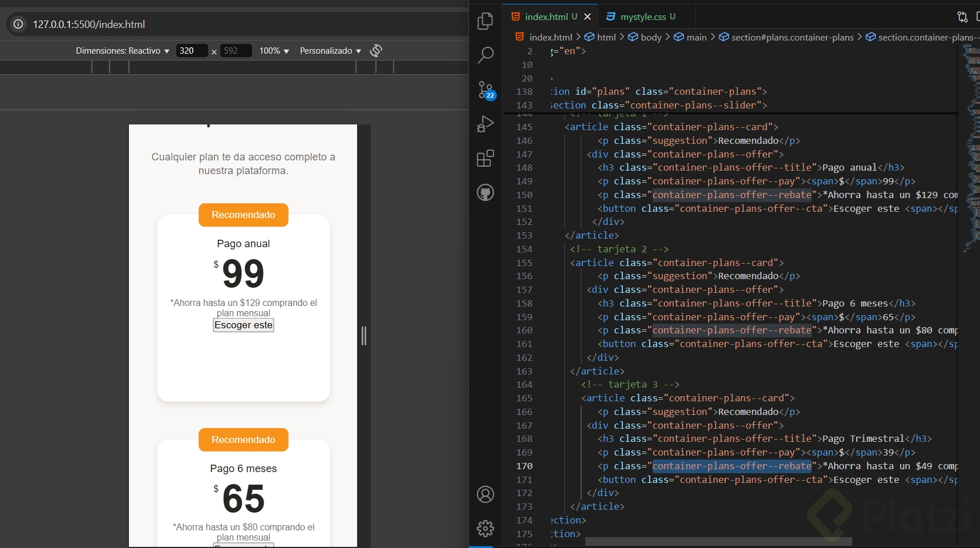980x548 pixels.
Task: Click the editor horizontal scrollbar
Action: pos(718,541)
